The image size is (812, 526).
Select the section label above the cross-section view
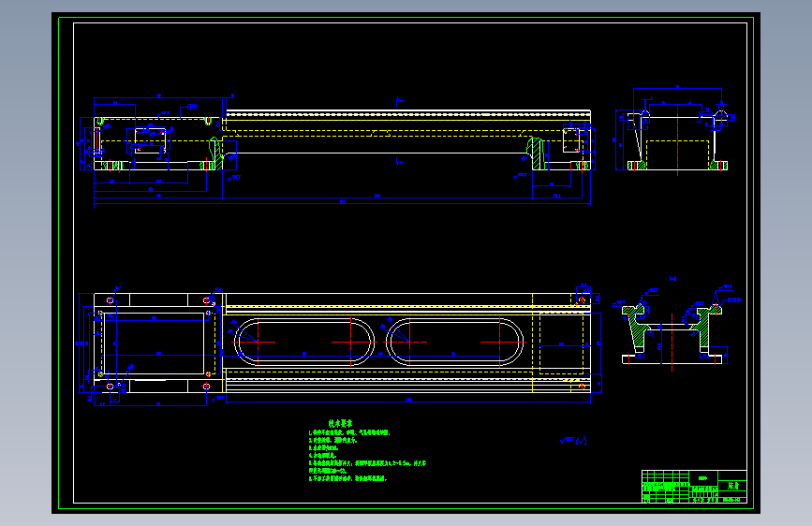[x=672, y=279]
